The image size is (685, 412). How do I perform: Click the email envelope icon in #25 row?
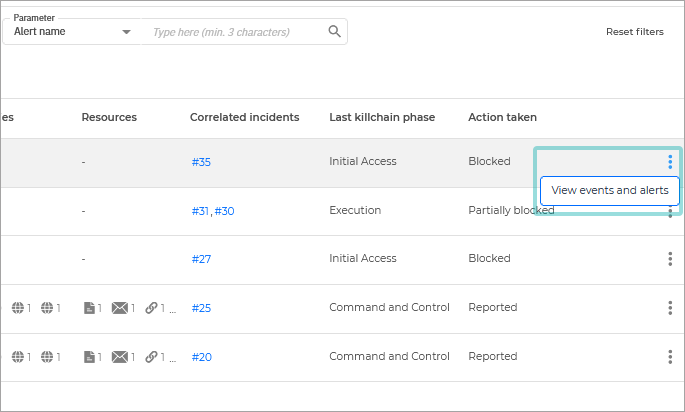pos(120,308)
